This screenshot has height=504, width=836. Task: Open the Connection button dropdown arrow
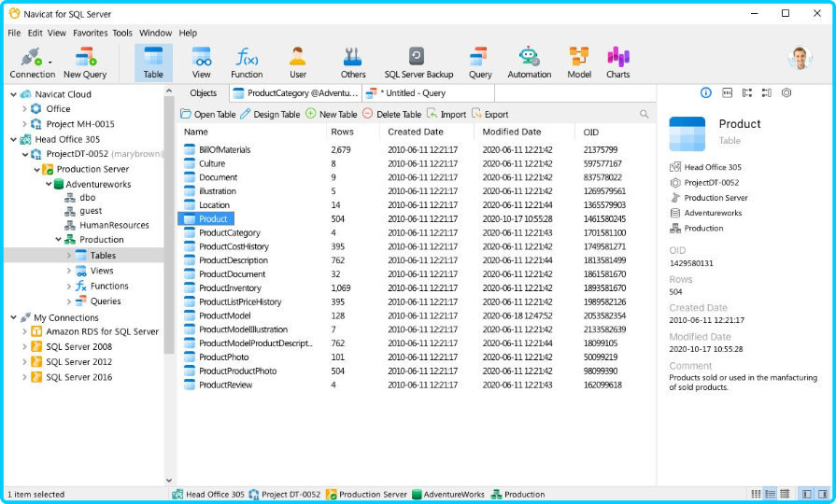(x=50, y=62)
